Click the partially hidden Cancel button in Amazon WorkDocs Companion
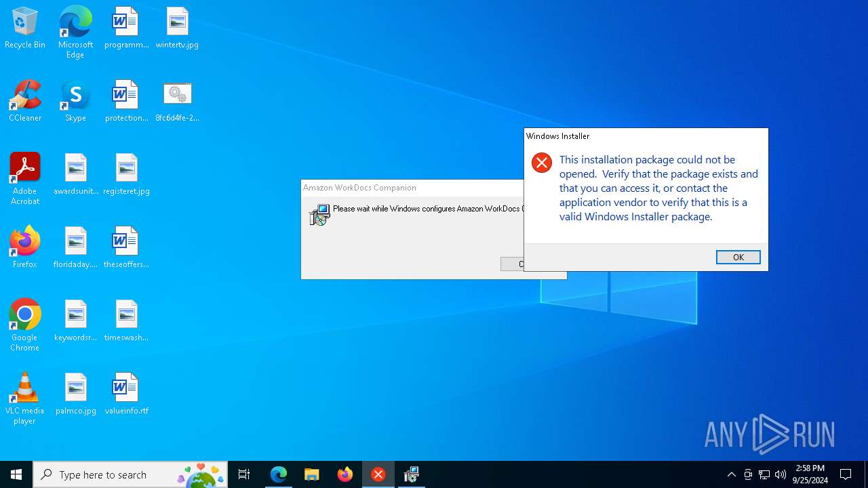The image size is (868, 488). [512, 264]
